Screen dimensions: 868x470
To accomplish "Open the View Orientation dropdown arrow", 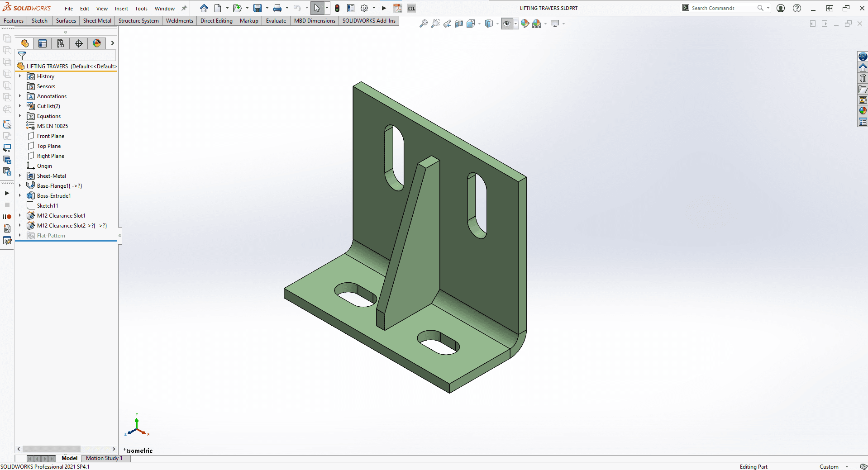I will pos(498,24).
